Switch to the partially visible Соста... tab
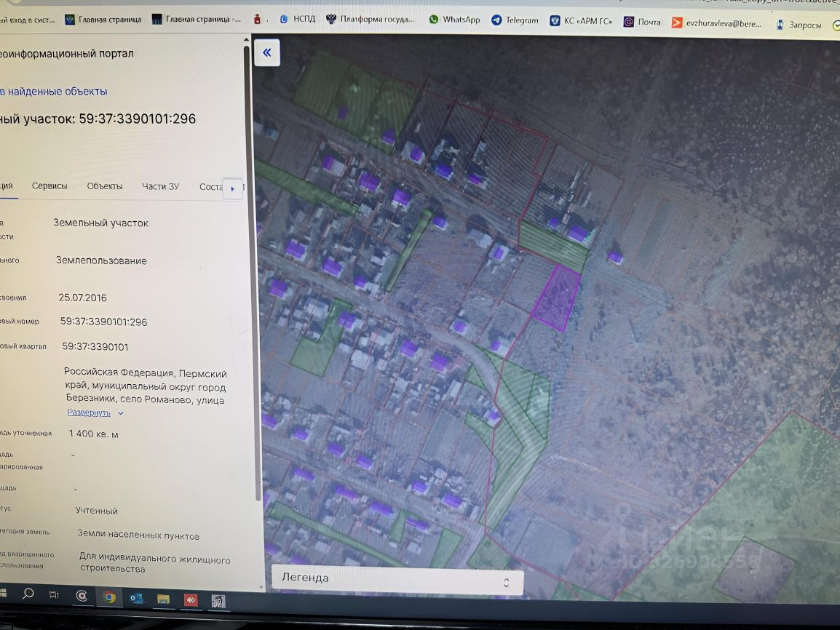 (210, 187)
